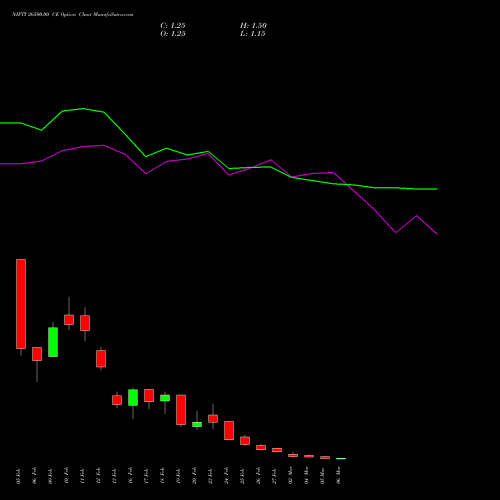Select the open value O: 1.25
Image resolution: width=500 pixels, height=500 pixels.
(x=173, y=34)
